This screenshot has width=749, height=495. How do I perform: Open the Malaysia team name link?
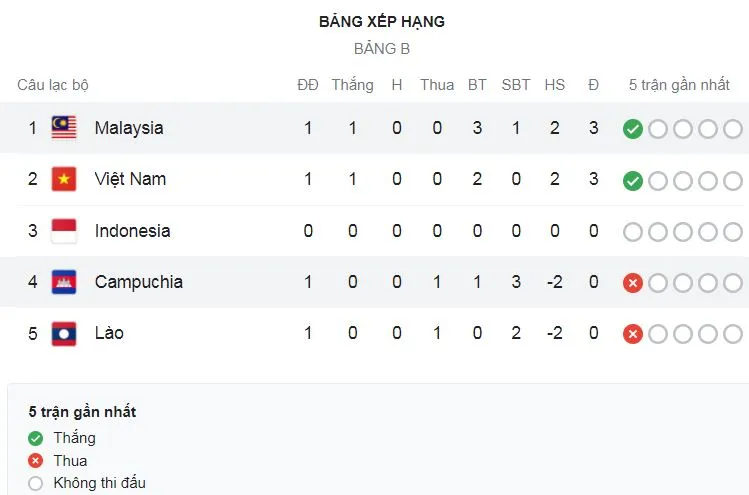pyautogui.click(x=129, y=128)
